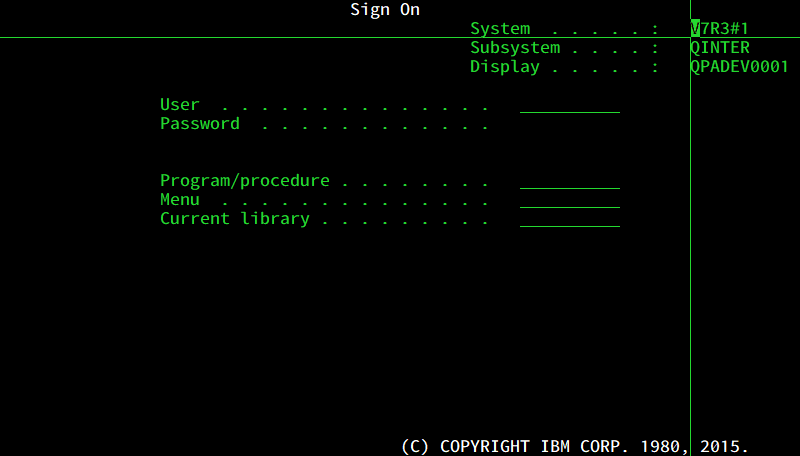Click the 'Program/procedure' label
Viewport: 800px width, 456px height.
coord(245,181)
